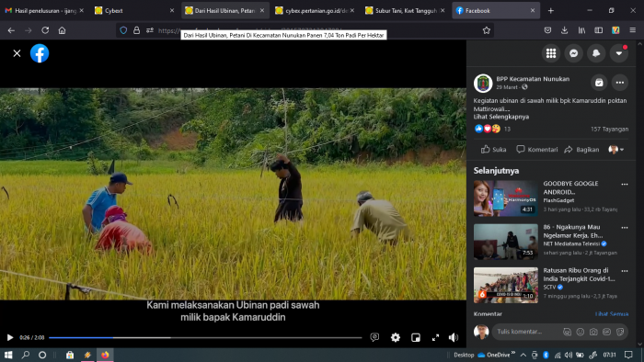
Task: Open options for NET Mediatama video
Action: [x=625, y=228]
